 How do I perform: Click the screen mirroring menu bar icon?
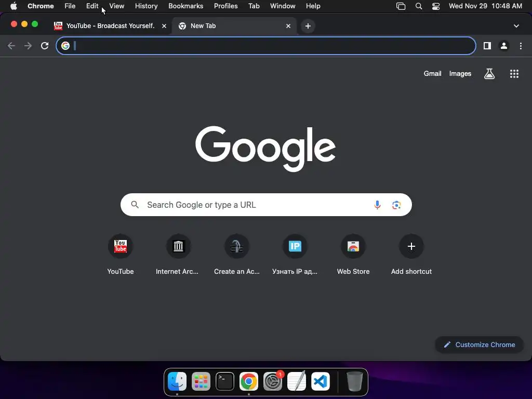point(401,6)
